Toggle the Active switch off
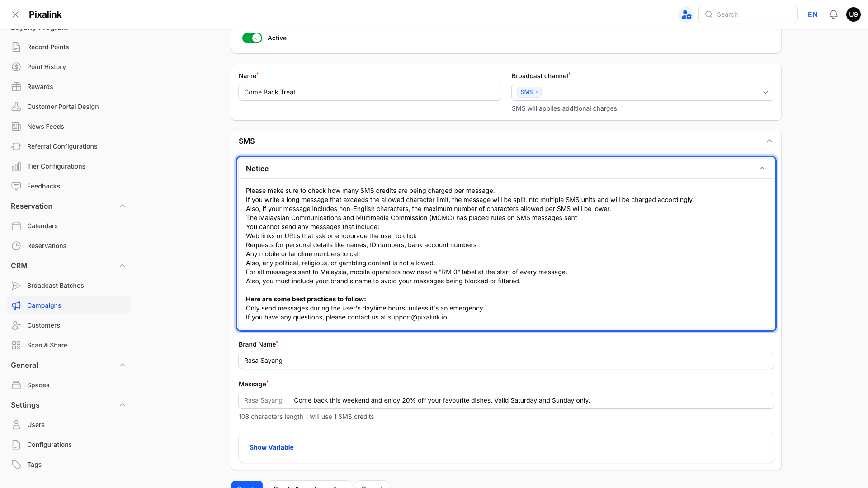 [x=252, y=38]
